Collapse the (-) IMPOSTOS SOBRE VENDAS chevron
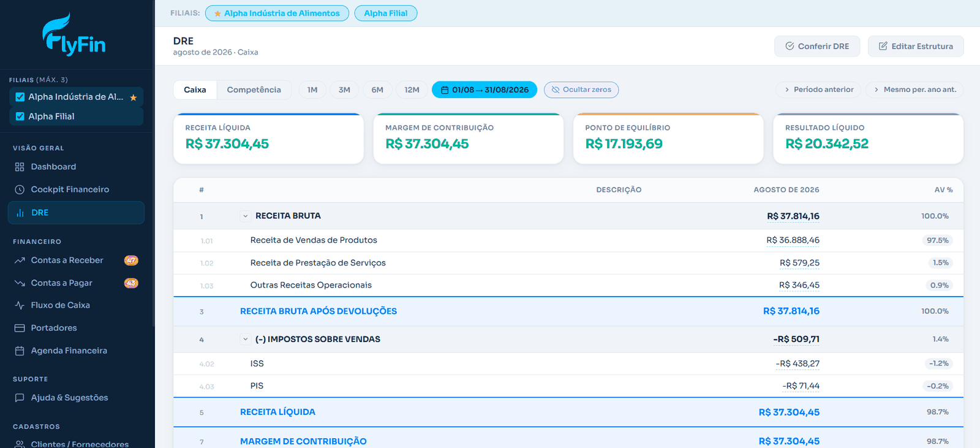Viewport: 980px width, 448px height. tap(245, 339)
